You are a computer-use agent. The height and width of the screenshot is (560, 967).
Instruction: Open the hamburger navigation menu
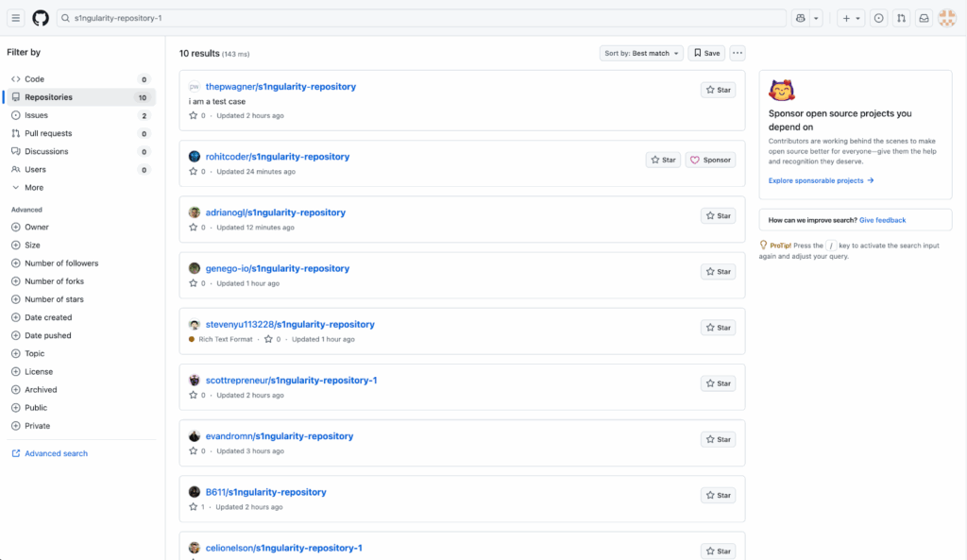15,18
